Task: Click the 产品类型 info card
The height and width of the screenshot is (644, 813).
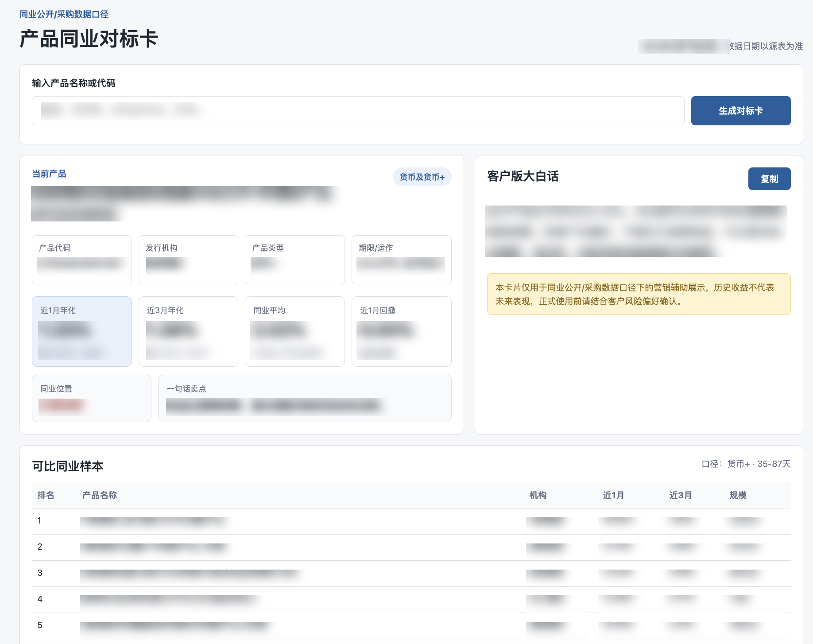Action: tap(295, 260)
